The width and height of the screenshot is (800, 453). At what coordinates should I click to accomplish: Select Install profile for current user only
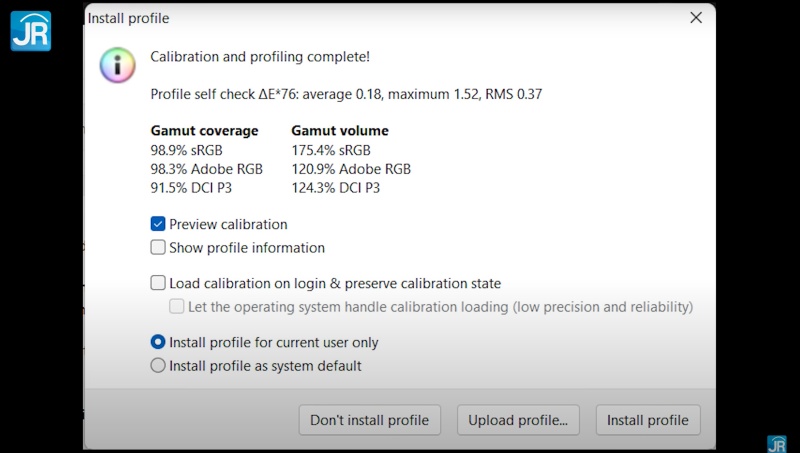click(x=158, y=342)
